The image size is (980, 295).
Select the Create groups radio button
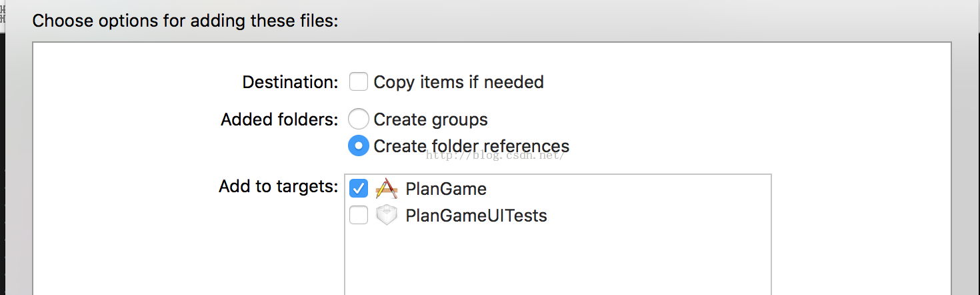[x=359, y=119]
